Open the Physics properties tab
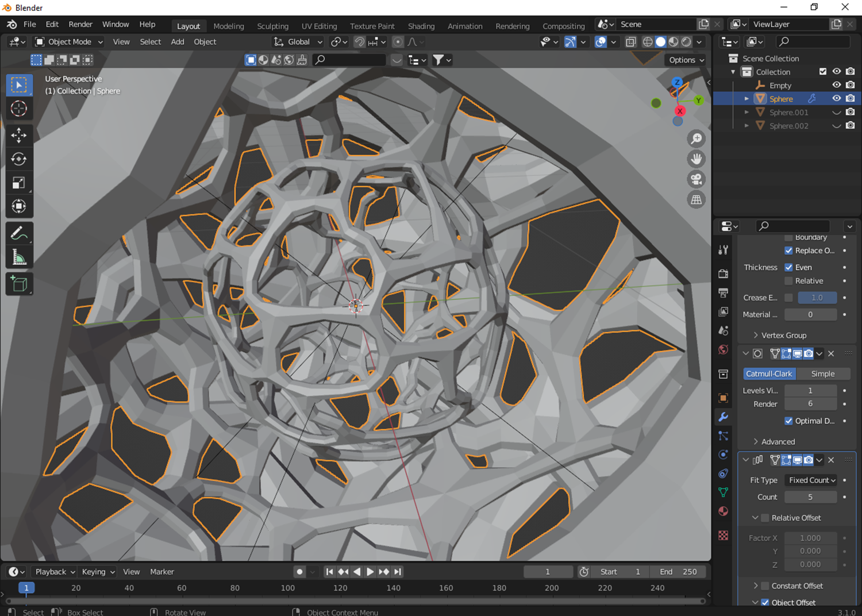Image resolution: width=862 pixels, height=616 pixels. [x=724, y=455]
